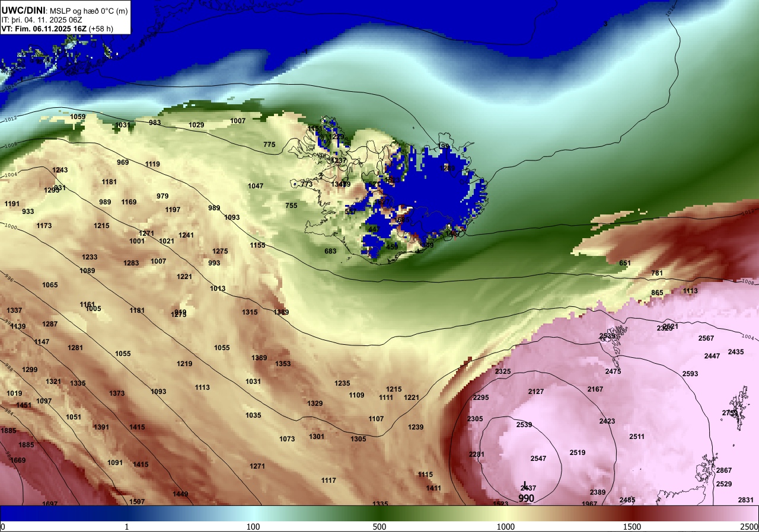
Task: Click the freezing-level value 1073
Action: coord(287,439)
